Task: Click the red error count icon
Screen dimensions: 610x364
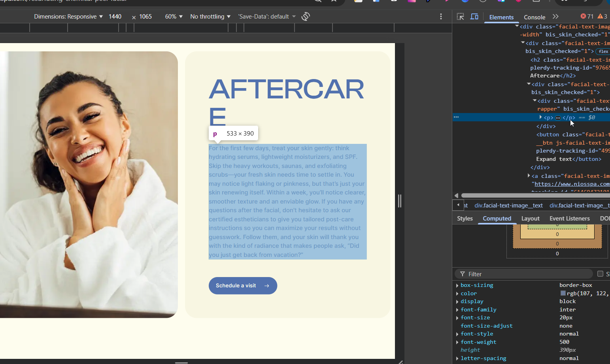Action: coord(583,16)
